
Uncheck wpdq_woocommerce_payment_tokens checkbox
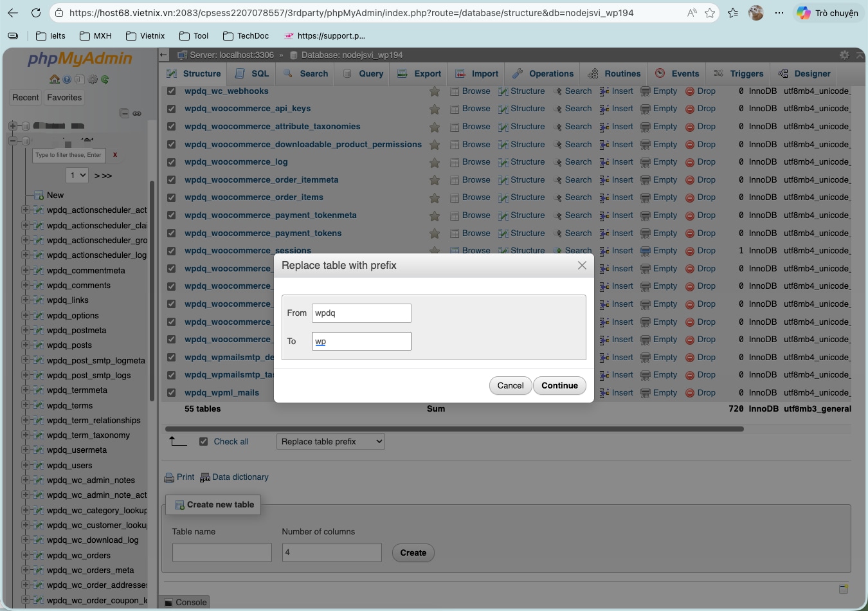(x=171, y=233)
